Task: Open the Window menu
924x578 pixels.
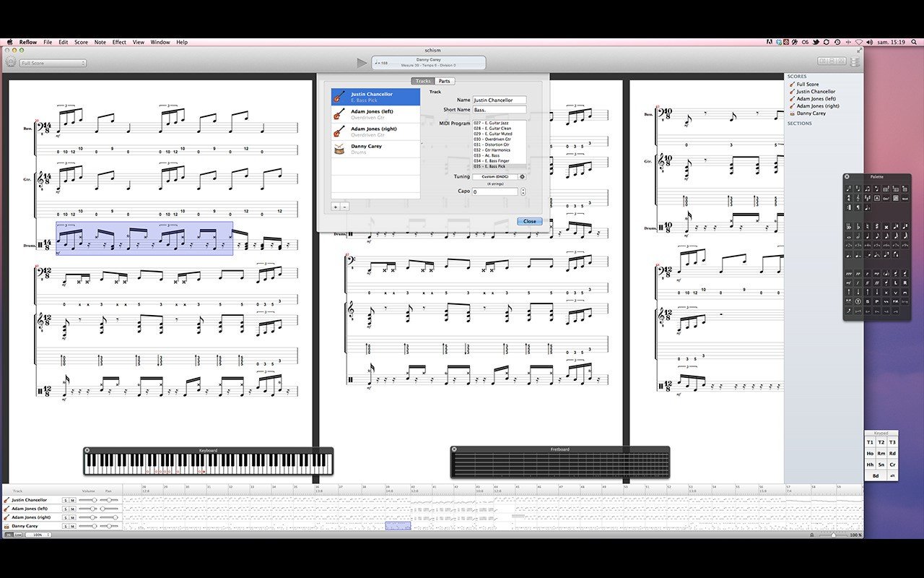Action: (x=160, y=42)
